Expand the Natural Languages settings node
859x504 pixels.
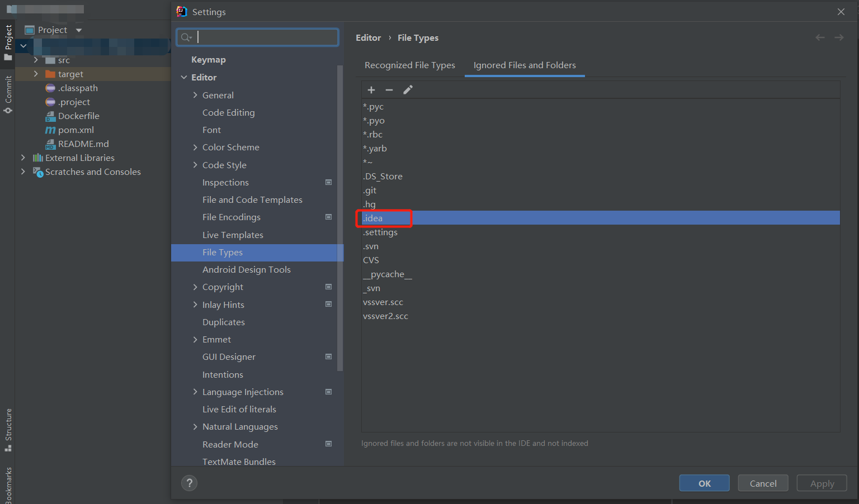195,426
